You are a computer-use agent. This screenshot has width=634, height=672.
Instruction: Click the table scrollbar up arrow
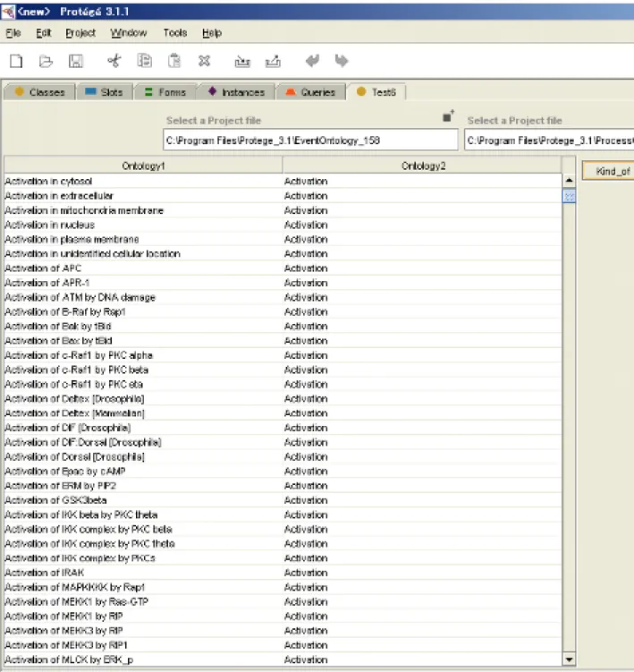tap(569, 181)
